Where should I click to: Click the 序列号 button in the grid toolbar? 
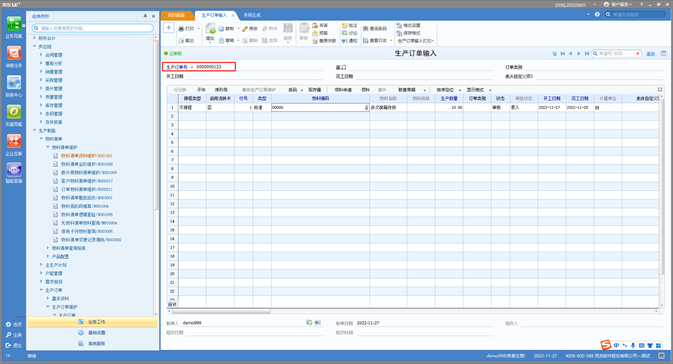coord(221,90)
